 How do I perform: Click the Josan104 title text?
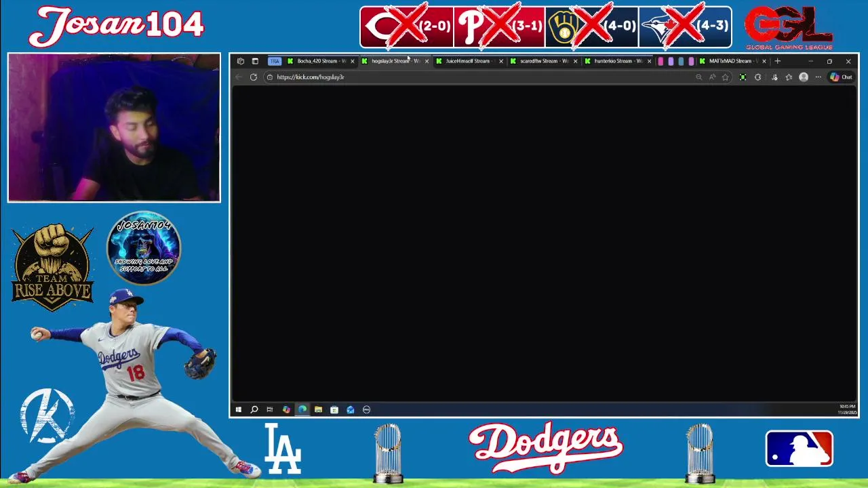(x=116, y=26)
